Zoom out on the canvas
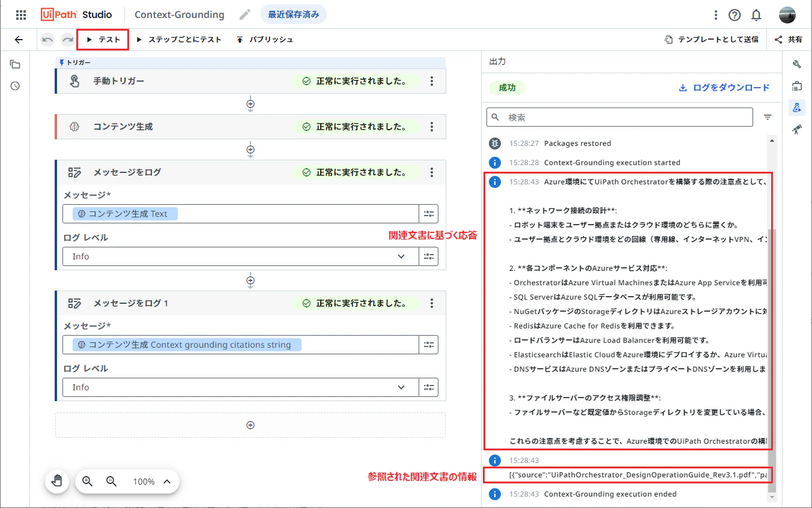This screenshot has width=812, height=508. point(111,481)
